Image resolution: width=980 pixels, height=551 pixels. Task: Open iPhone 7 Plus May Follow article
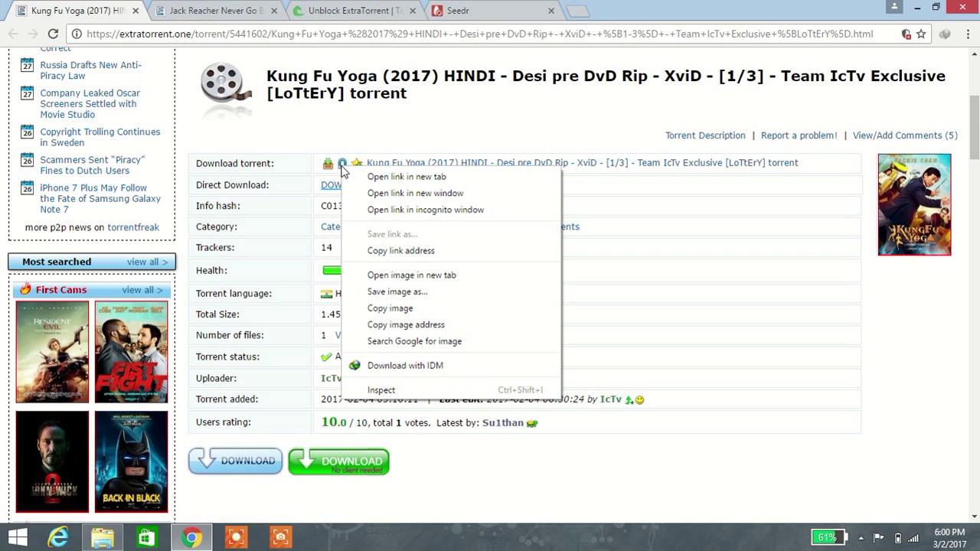click(100, 198)
